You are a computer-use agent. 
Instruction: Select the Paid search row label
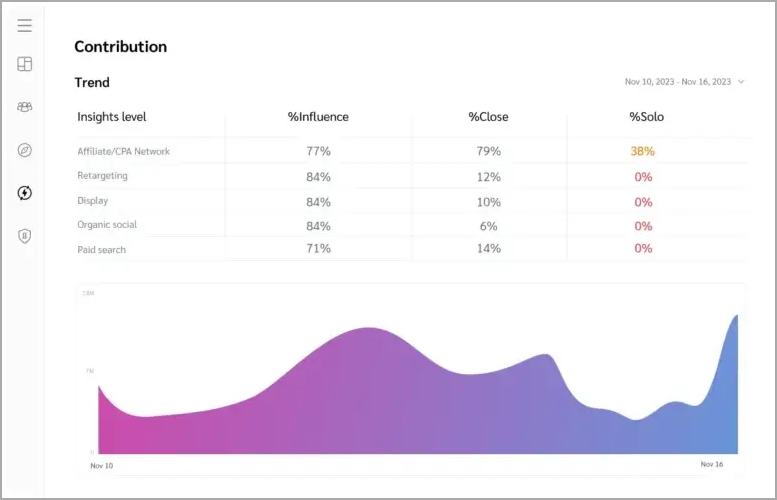tap(102, 249)
